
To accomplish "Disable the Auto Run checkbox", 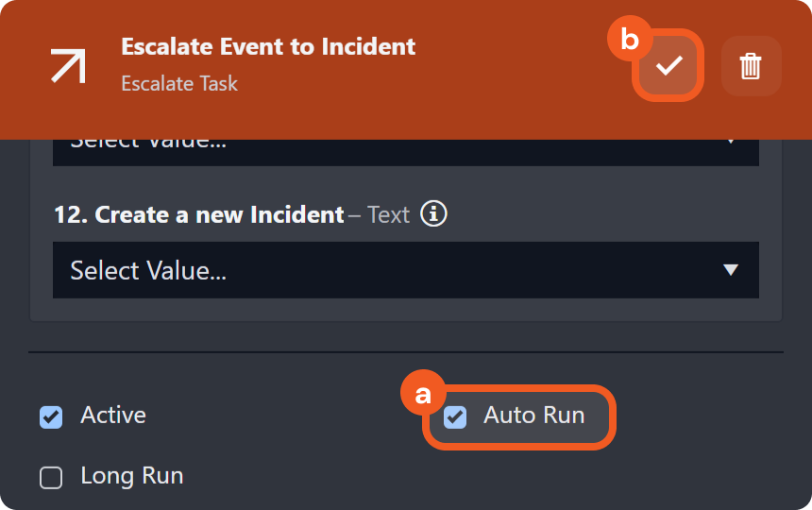I will coord(455,416).
